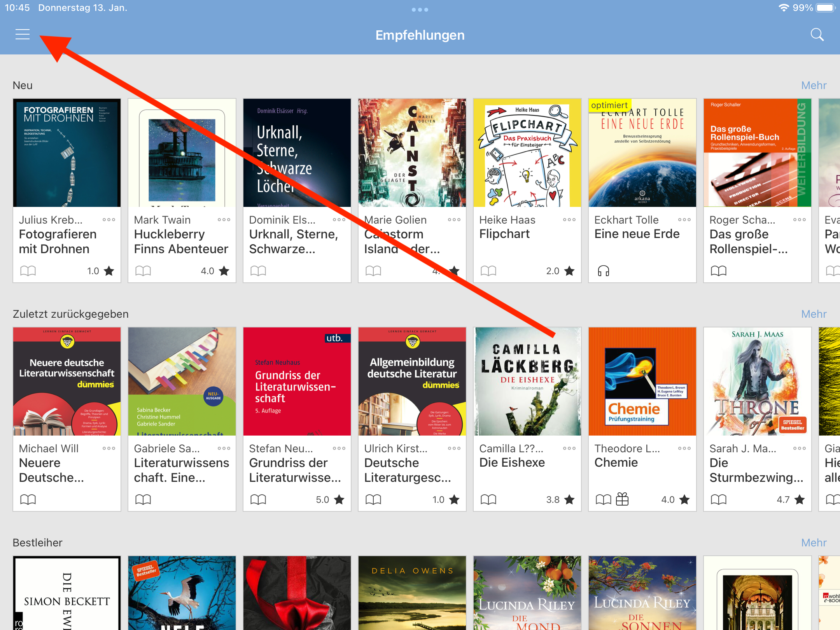The image size is (840, 630).
Task: Open Das große Rollenspiel-Buch cover
Action: pyautogui.click(x=757, y=153)
